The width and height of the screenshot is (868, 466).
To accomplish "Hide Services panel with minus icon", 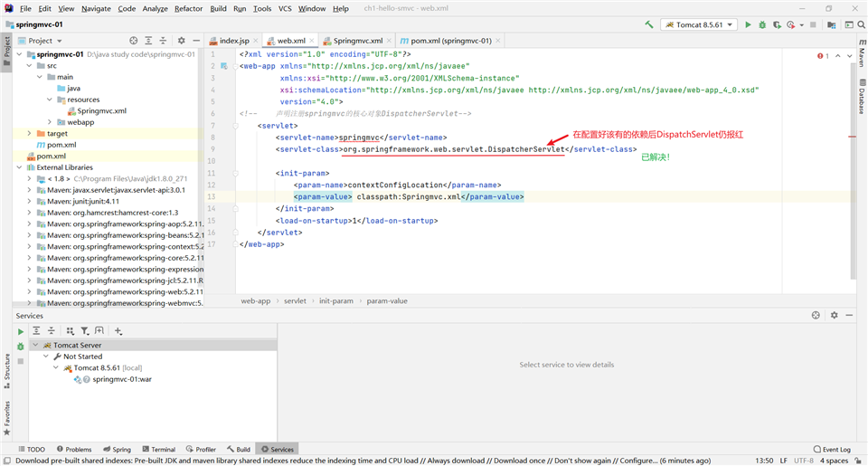I will (849, 315).
